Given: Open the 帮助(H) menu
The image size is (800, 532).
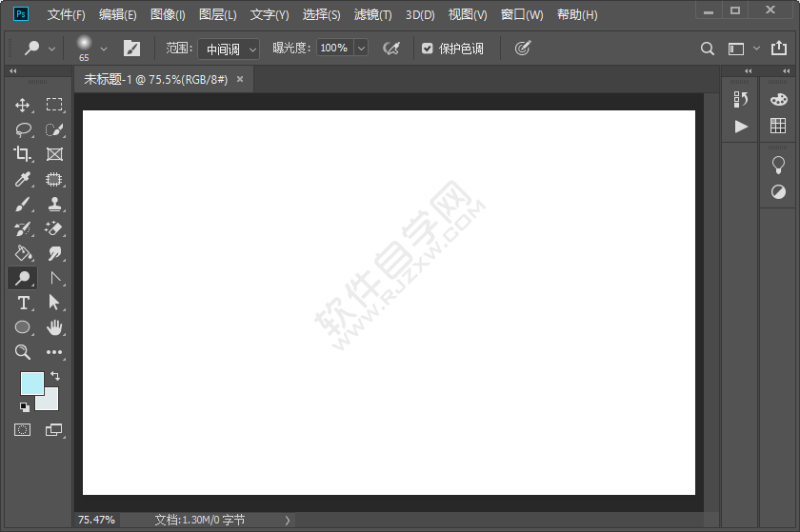Looking at the screenshot, I should 577,15.
